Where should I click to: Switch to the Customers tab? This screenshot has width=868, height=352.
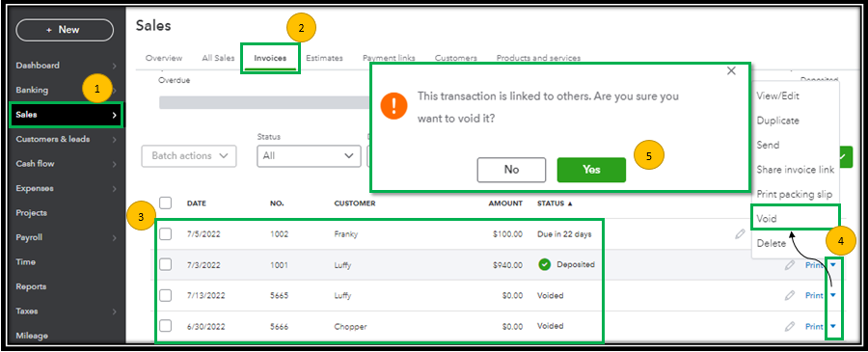tap(455, 58)
